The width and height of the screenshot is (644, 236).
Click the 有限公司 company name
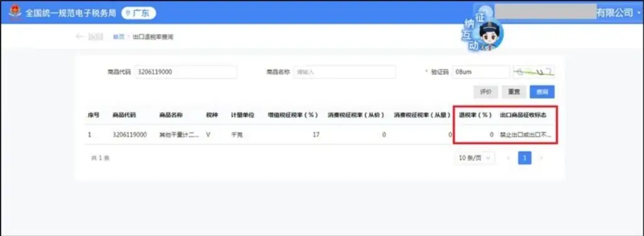[x=615, y=13]
